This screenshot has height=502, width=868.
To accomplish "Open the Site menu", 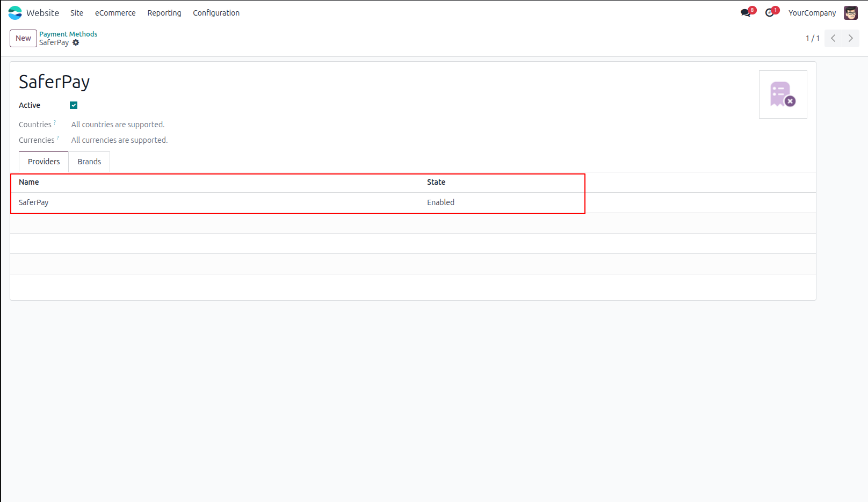I will pyautogui.click(x=77, y=13).
